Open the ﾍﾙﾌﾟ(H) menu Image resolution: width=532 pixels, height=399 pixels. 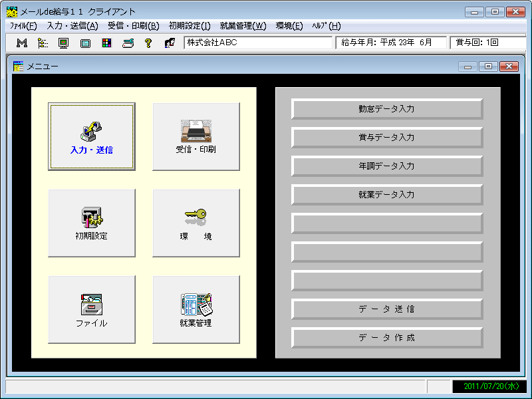(327, 26)
